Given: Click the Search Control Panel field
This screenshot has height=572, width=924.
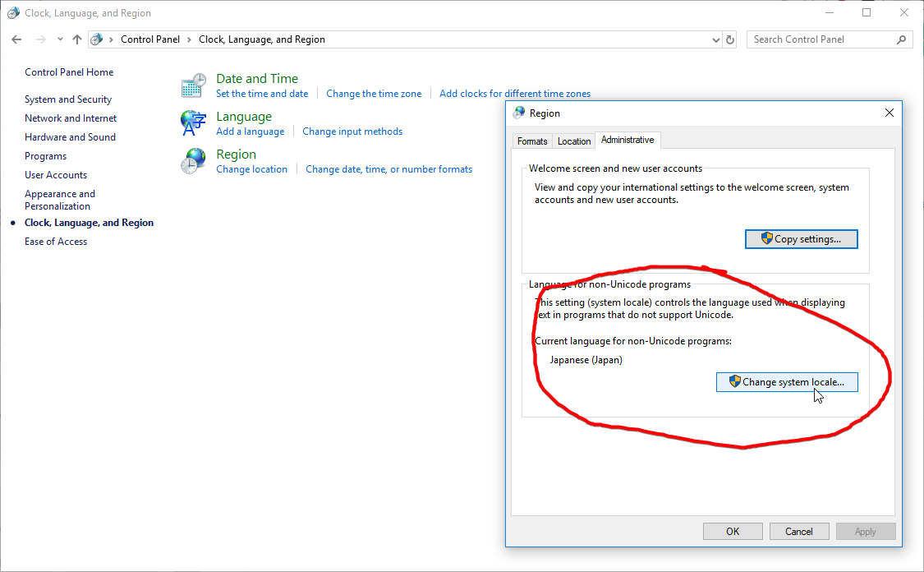Looking at the screenshot, I should (x=821, y=39).
